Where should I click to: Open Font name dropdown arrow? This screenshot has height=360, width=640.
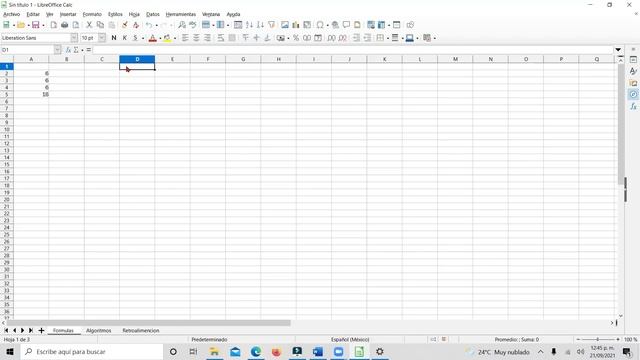[x=74, y=38]
